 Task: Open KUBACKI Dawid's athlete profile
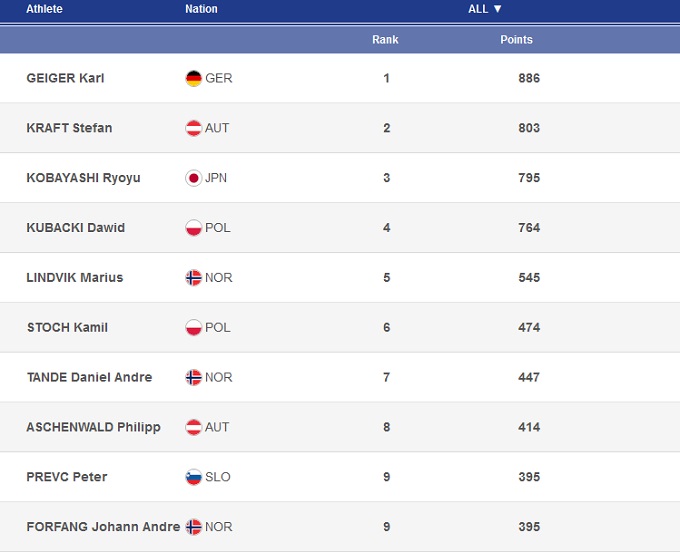75,228
